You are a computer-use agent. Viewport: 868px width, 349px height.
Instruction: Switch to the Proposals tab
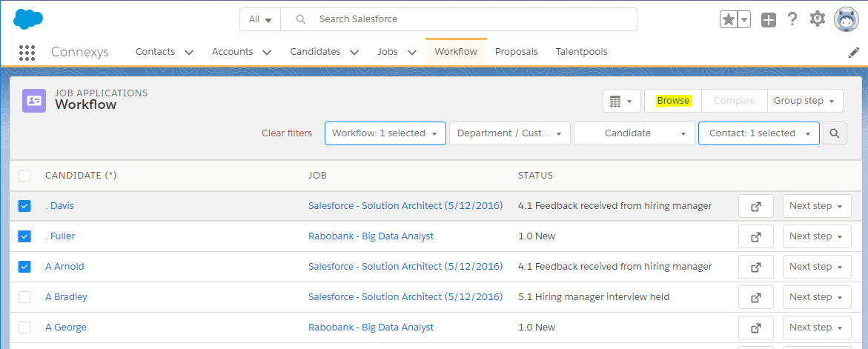click(517, 51)
